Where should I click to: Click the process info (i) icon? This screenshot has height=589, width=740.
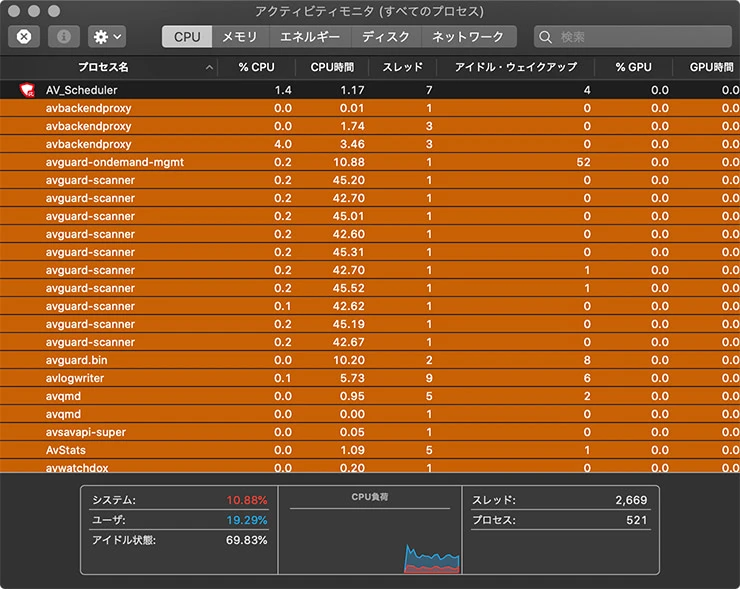point(65,37)
